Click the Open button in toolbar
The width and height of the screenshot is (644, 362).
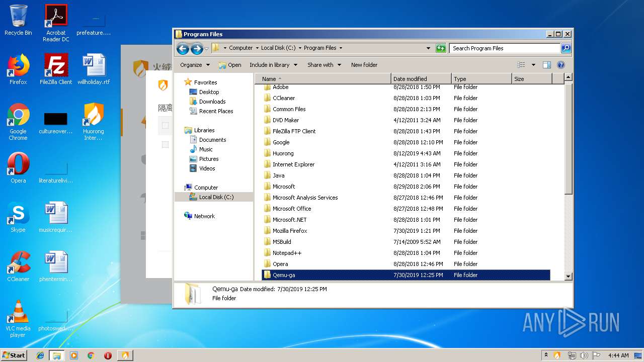230,65
